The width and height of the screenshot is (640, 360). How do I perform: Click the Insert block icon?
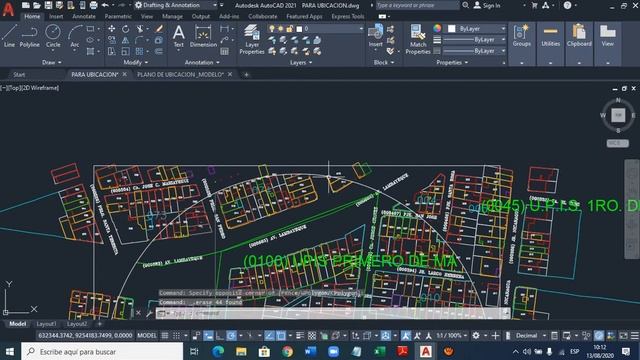coord(375,33)
